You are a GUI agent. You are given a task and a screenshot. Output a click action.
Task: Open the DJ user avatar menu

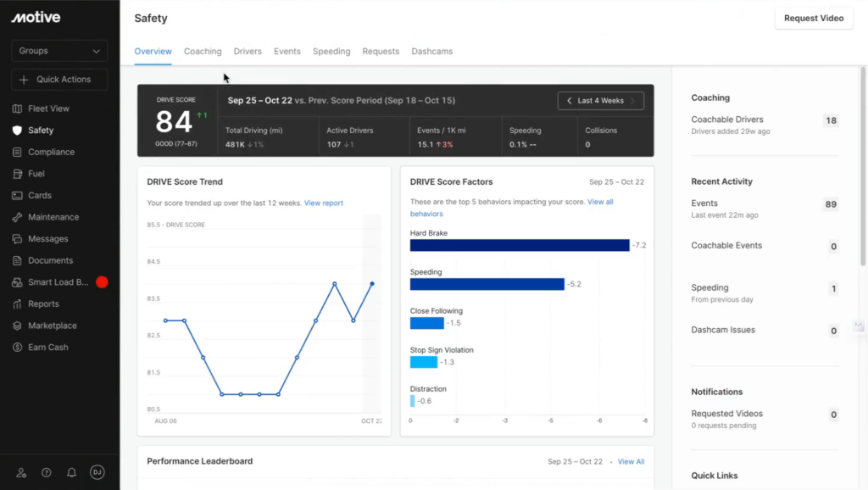(x=97, y=472)
